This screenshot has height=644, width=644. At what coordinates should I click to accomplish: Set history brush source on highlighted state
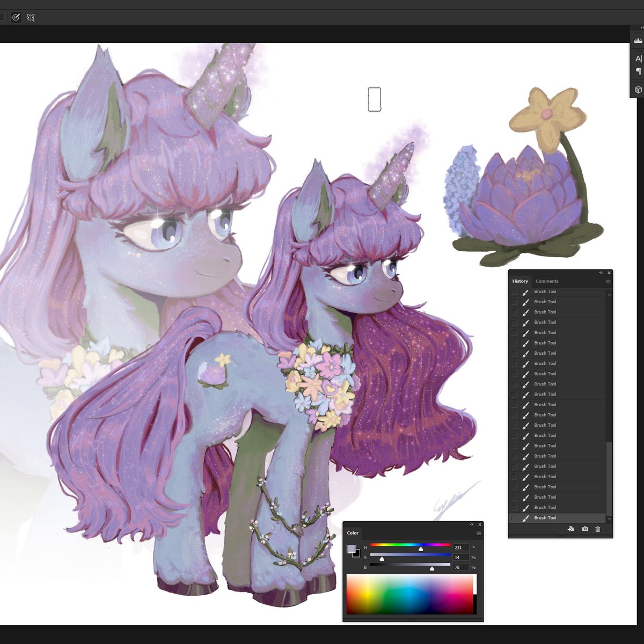(x=514, y=518)
